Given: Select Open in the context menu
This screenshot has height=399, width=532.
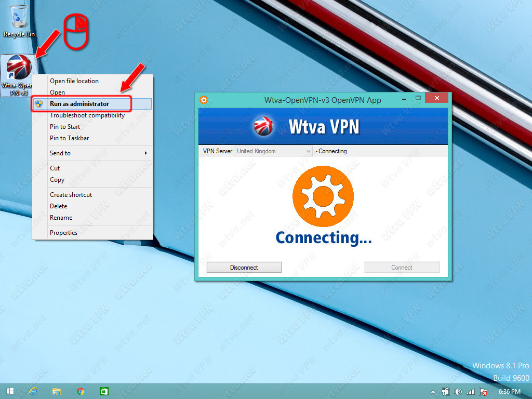Looking at the screenshot, I should pyautogui.click(x=92, y=92).
